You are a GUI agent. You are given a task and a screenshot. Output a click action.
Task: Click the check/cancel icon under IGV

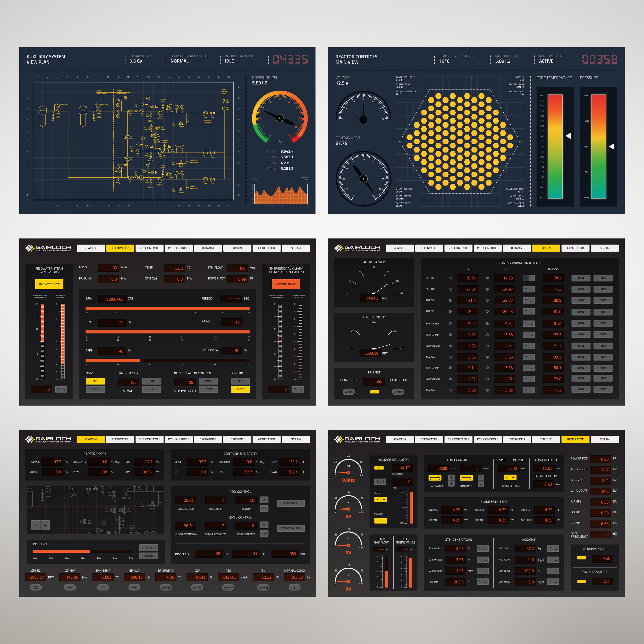197,587
